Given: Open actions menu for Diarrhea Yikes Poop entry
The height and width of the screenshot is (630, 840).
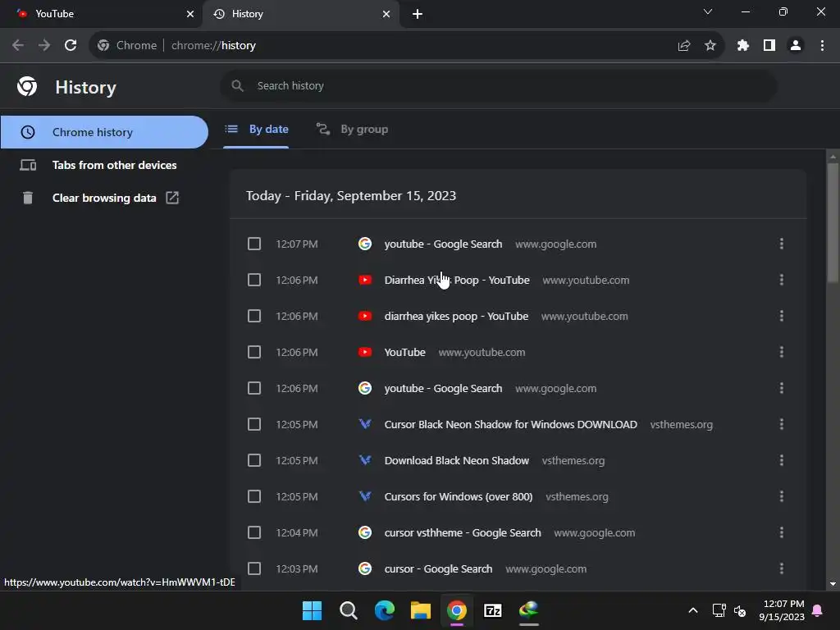Looking at the screenshot, I should click(x=782, y=280).
